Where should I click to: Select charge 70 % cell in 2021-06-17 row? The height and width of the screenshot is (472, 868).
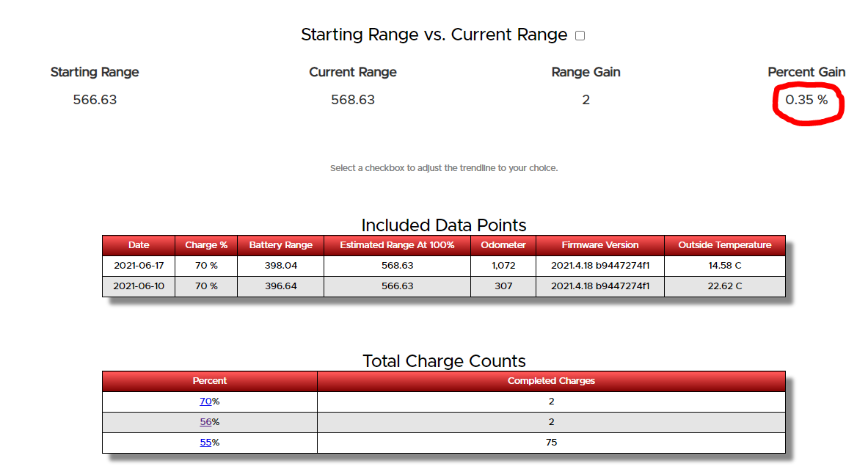pyautogui.click(x=206, y=266)
